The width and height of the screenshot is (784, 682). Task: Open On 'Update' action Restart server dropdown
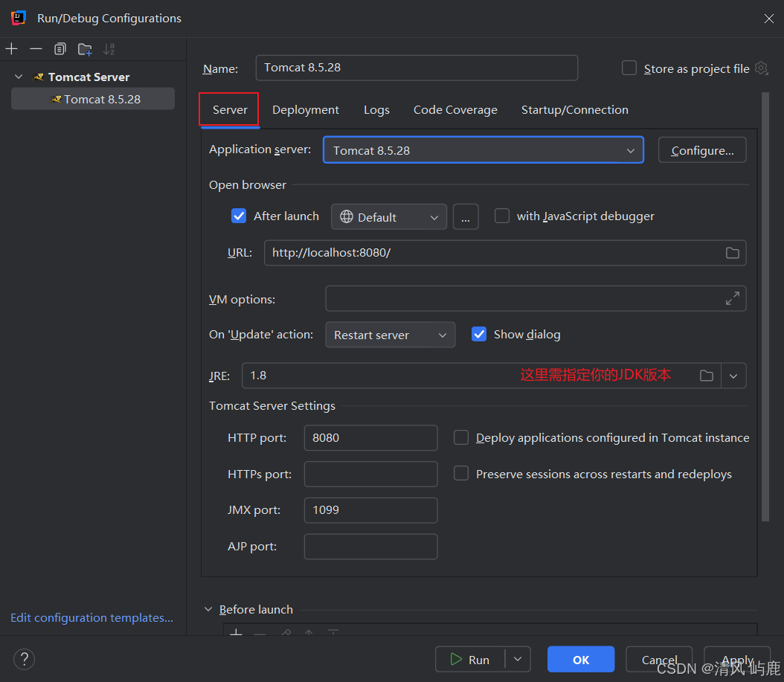pyautogui.click(x=391, y=335)
